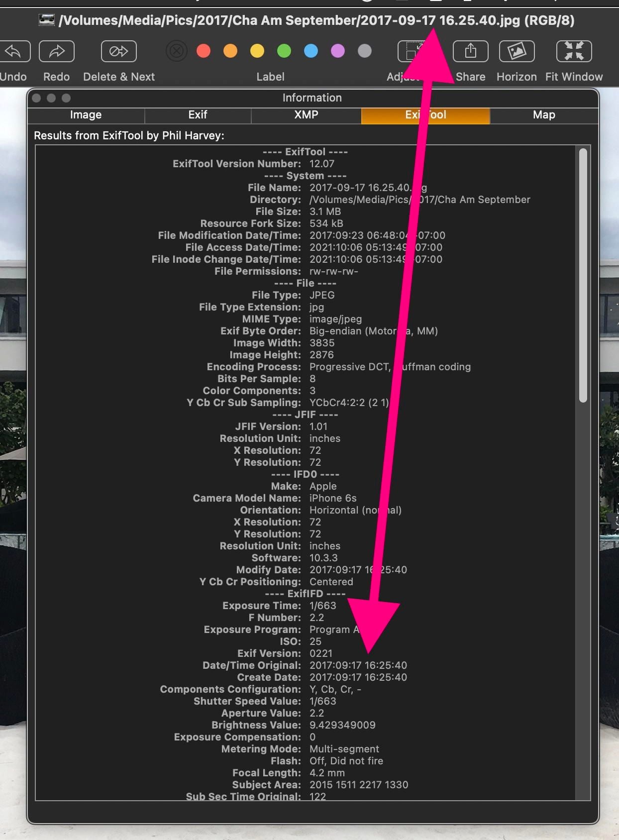Click the Exif Version value 0221
Image resolution: width=619 pixels, height=840 pixels.
(321, 653)
